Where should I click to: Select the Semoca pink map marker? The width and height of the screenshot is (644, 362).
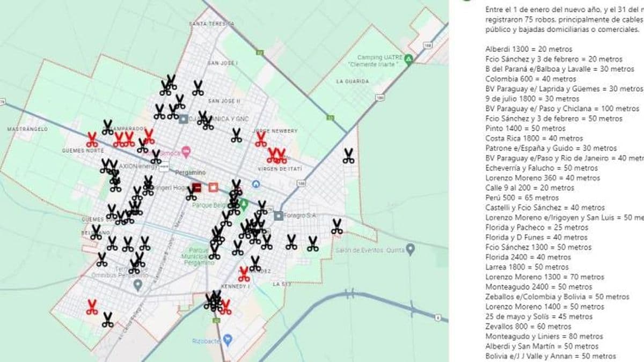click(186, 152)
